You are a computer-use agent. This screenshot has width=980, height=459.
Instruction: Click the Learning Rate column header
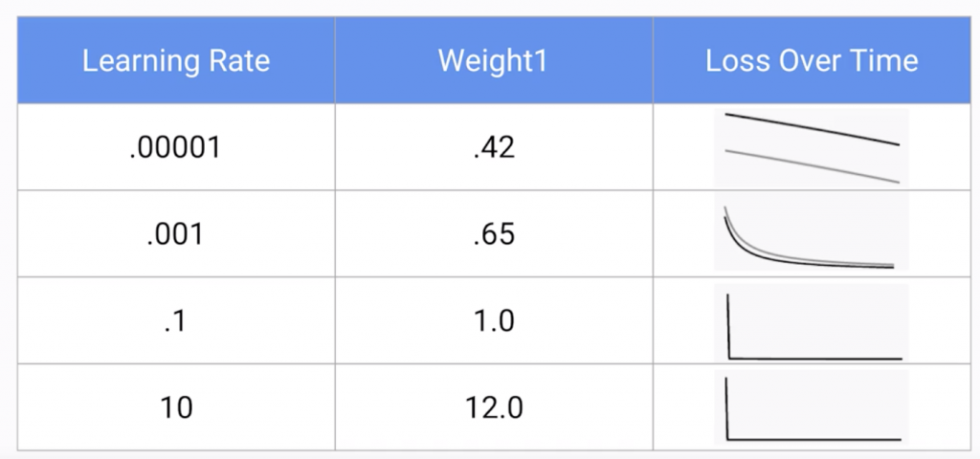tap(176, 60)
